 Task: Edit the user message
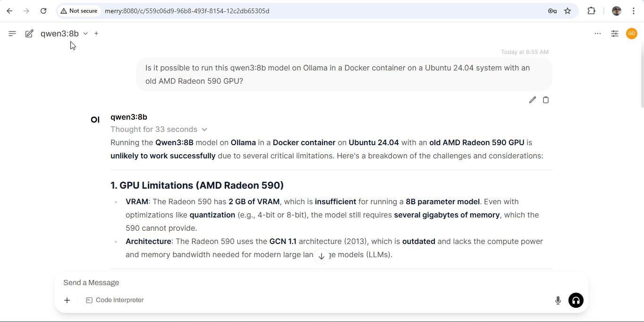point(533,100)
